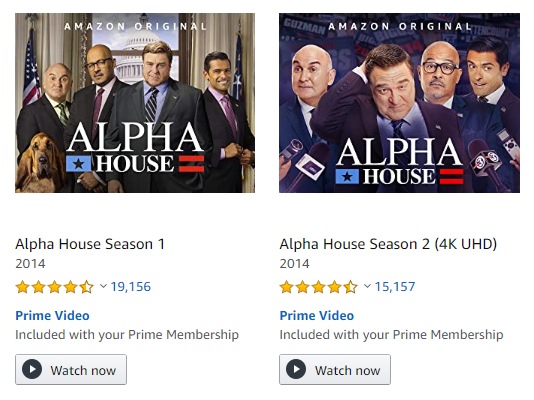Open the Alpha House Season 2 (4K UHD) title
The image size is (534, 400).
click(x=388, y=244)
